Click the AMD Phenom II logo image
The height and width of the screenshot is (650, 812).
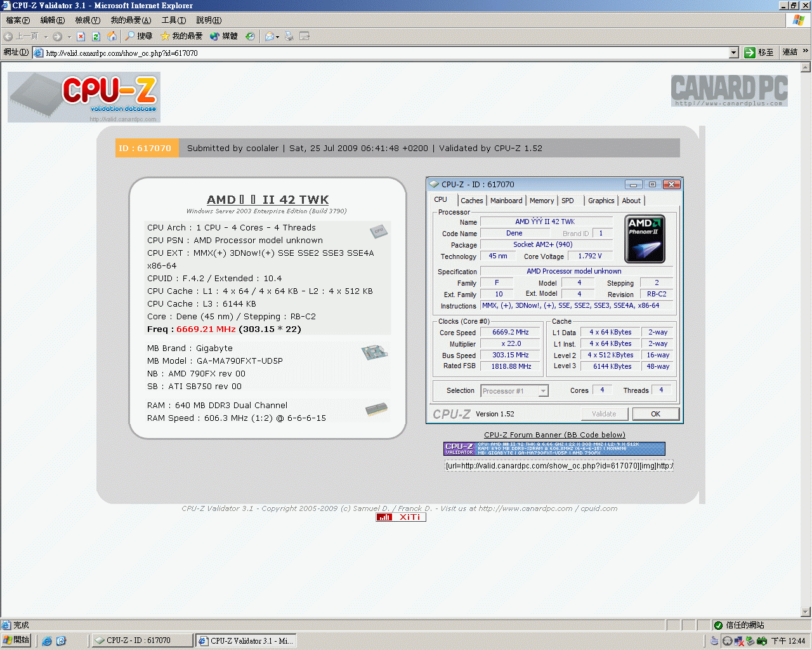(x=645, y=239)
